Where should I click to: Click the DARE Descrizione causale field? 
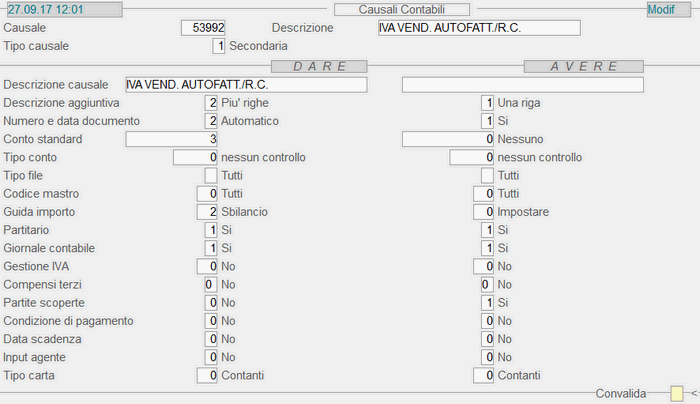[x=245, y=85]
